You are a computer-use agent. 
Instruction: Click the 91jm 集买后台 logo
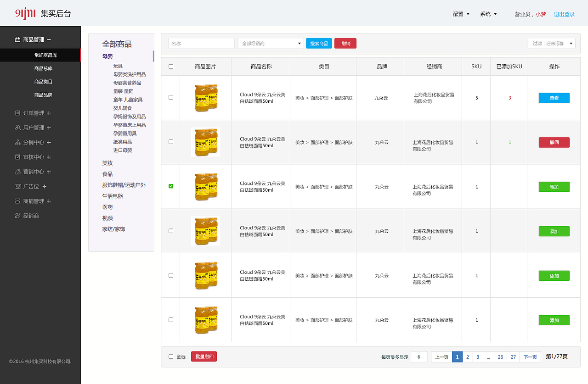click(x=43, y=14)
